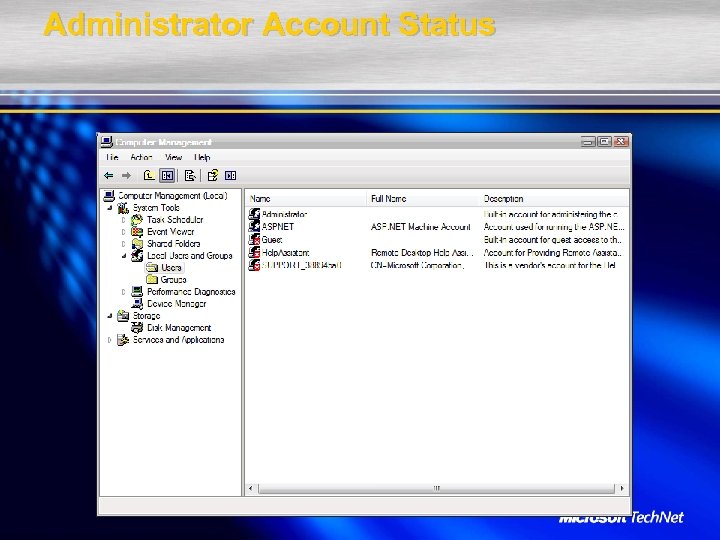Expand the Event Viewer node
The image size is (720, 540).
point(124,232)
